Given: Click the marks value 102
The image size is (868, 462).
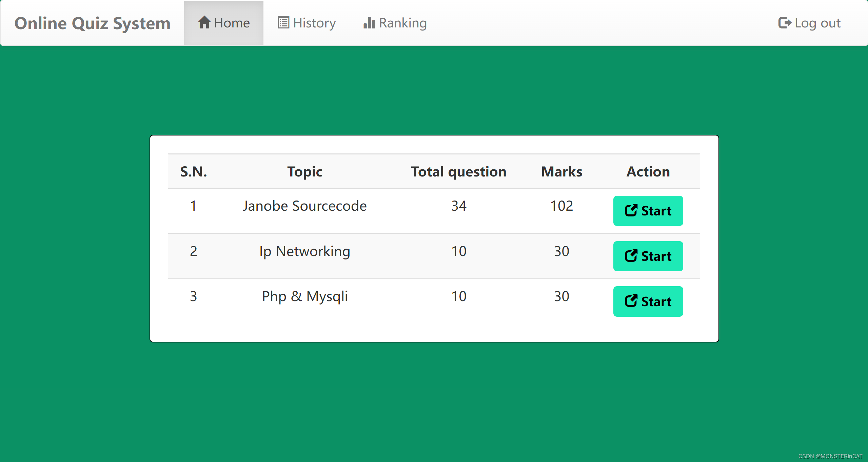Looking at the screenshot, I should tap(562, 206).
